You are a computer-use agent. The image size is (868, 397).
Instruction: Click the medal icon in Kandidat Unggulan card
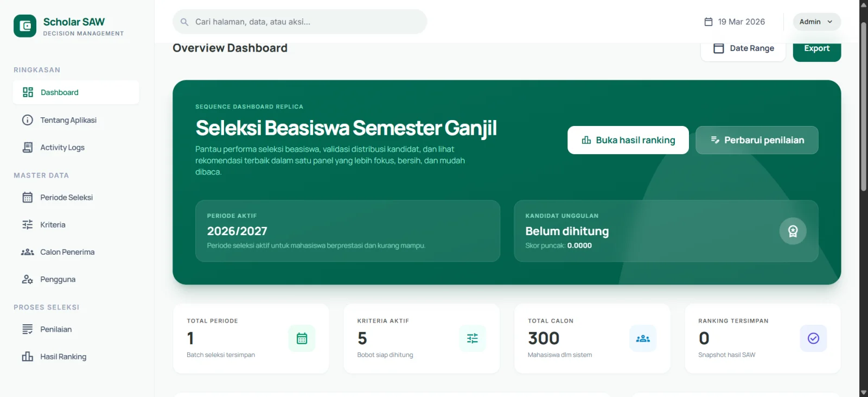click(793, 231)
